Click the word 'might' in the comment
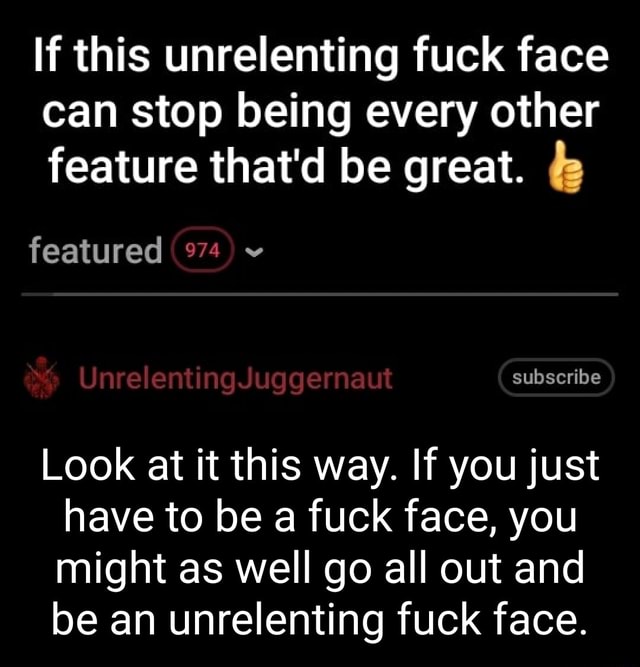Image resolution: width=640 pixels, height=667 pixels. pos(111,571)
